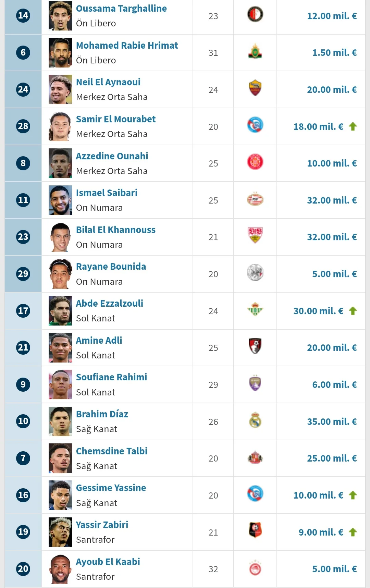
Task: Open Azzedine Ounahi's player profile link
Action: (x=112, y=156)
